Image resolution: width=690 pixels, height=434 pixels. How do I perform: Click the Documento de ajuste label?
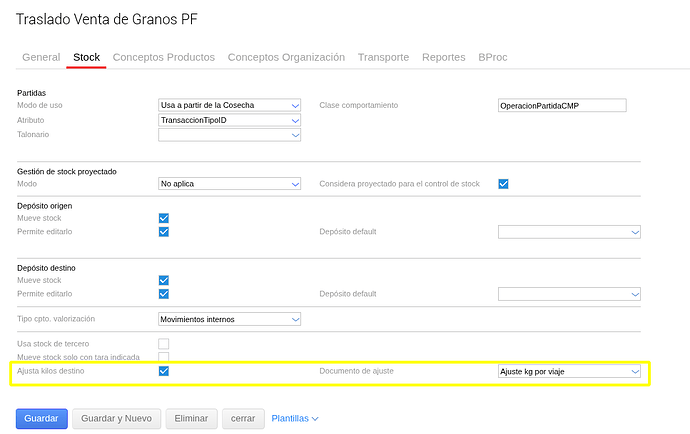click(356, 371)
